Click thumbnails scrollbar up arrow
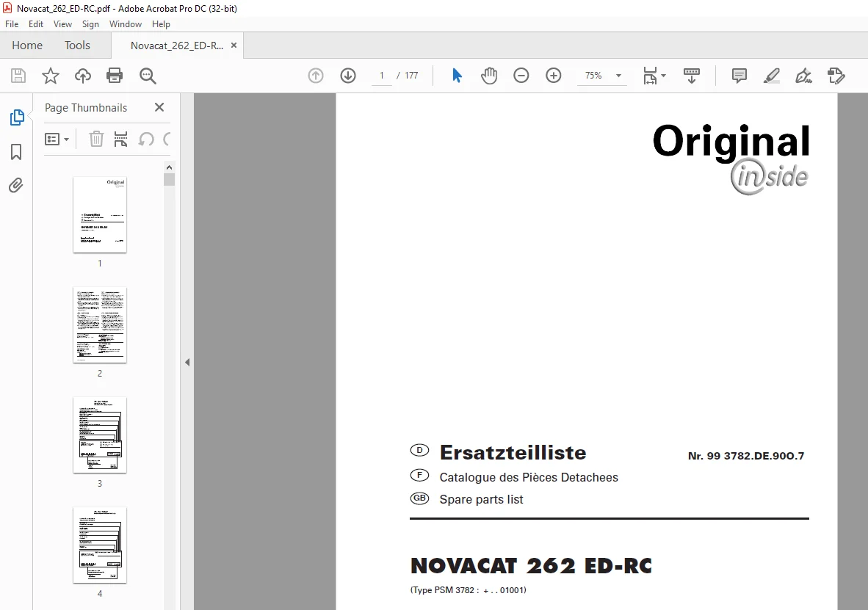The height and width of the screenshot is (610, 868). tap(170, 167)
